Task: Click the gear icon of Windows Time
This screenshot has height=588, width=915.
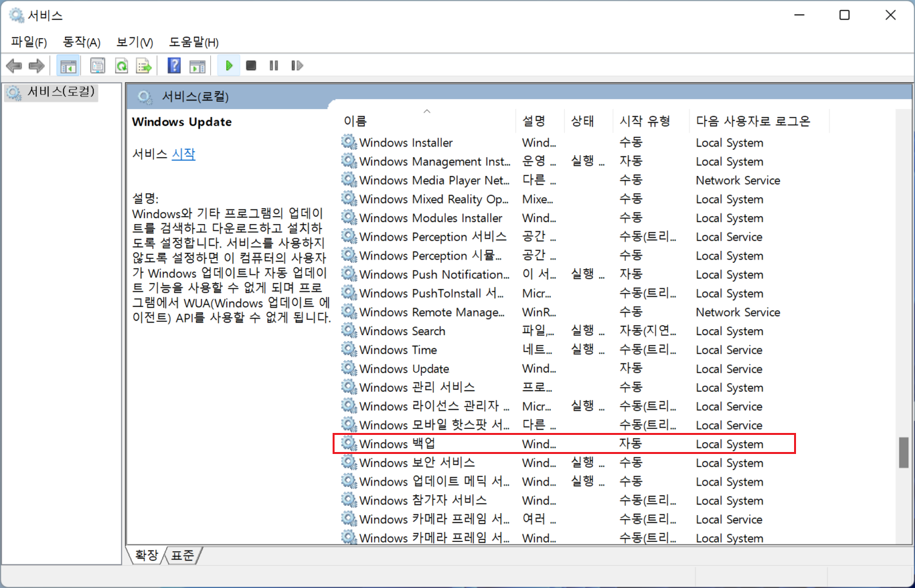Action: click(x=348, y=350)
